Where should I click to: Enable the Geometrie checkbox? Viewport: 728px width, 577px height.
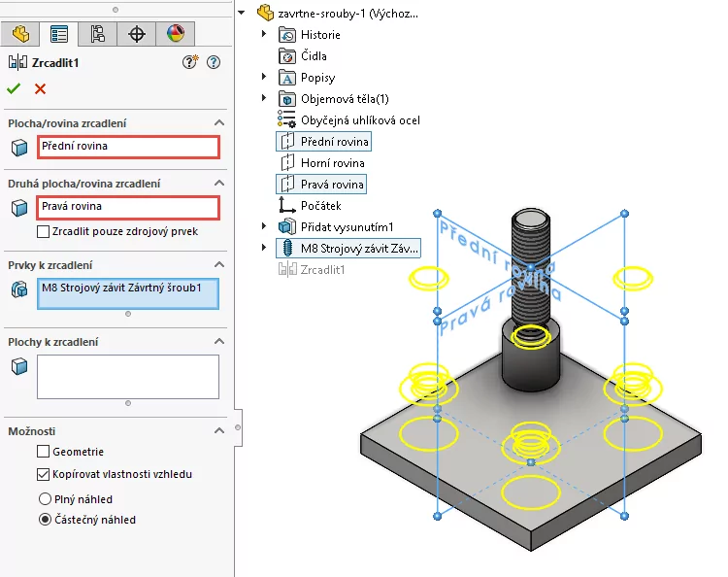[x=43, y=451]
